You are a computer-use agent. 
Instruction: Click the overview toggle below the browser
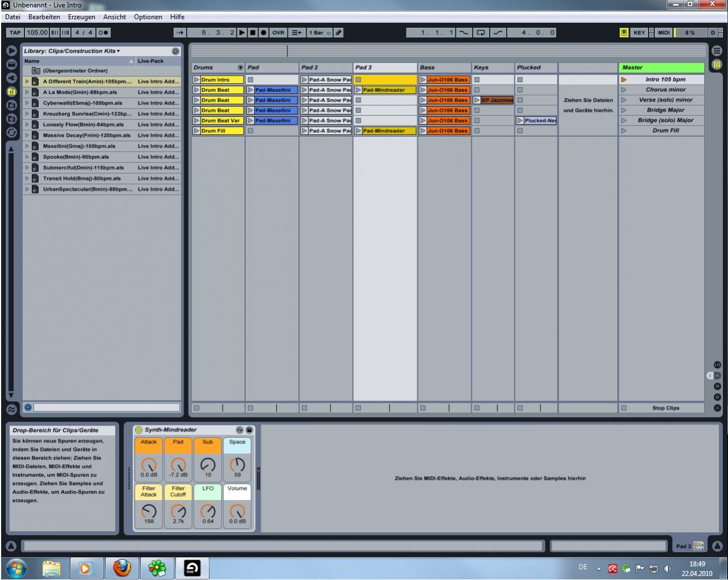pyautogui.click(x=11, y=409)
